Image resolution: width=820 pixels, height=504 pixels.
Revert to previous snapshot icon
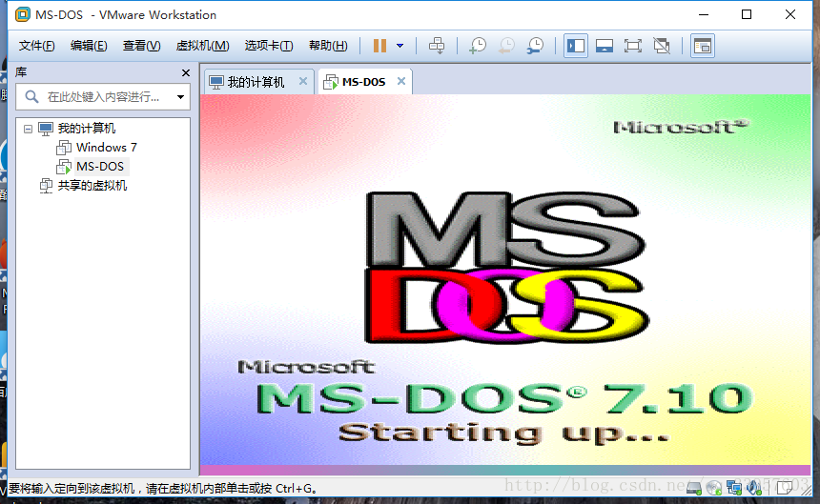pyautogui.click(x=506, y=46)
